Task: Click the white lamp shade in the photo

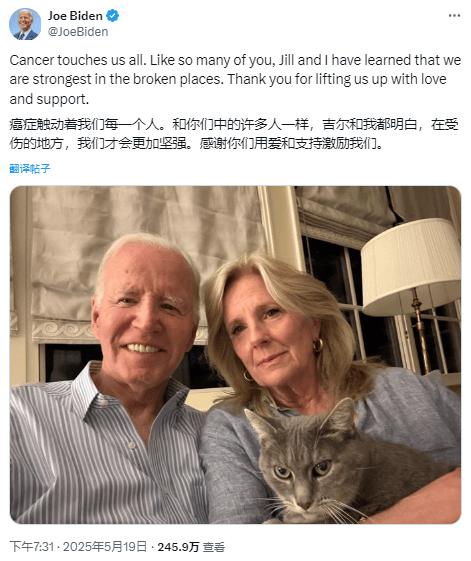Action: (412, 267)
